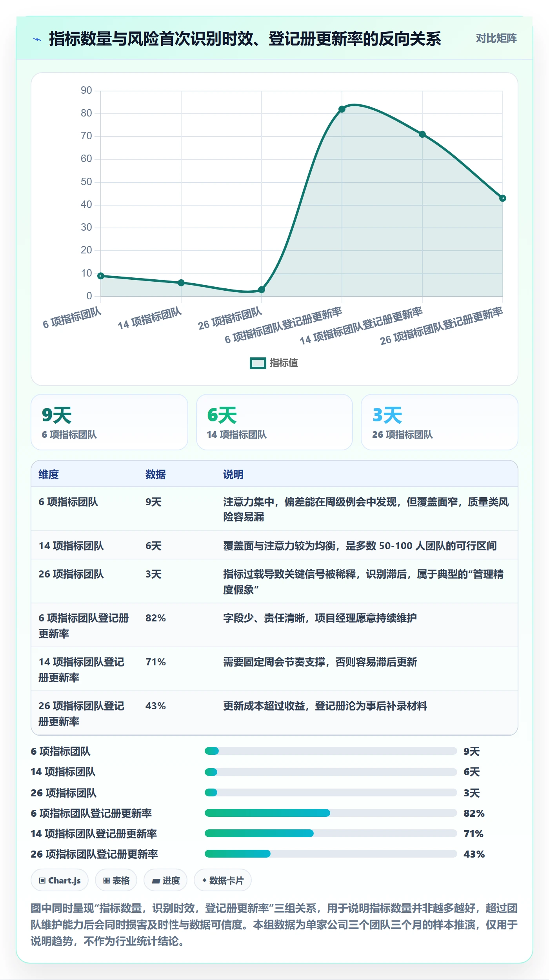This screenshot has height=980, width=549.
Task: Click the card title 指标数量与风险首次识别时效
Action: [x=245, y=39]
